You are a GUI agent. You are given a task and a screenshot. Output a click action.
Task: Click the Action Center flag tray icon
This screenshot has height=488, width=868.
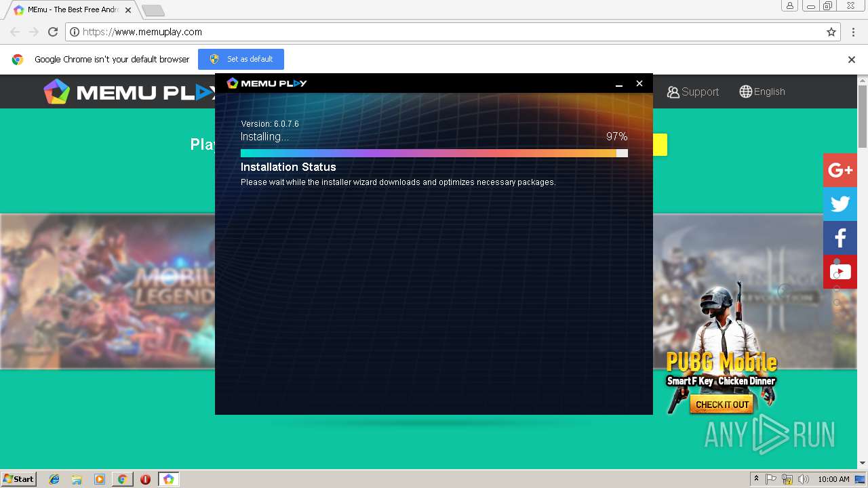coord(771,479)
